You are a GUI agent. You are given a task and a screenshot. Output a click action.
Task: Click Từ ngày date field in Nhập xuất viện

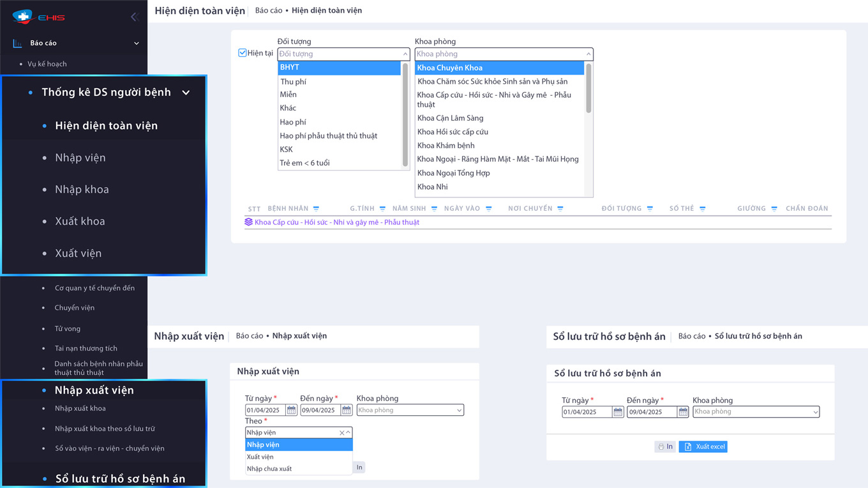click(266, 410)
